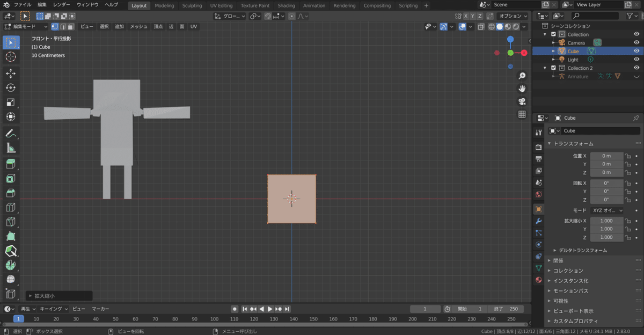644x335 pixels.
Task: Expand the デルタトランスフォーム panel
Action: [582, 250]
